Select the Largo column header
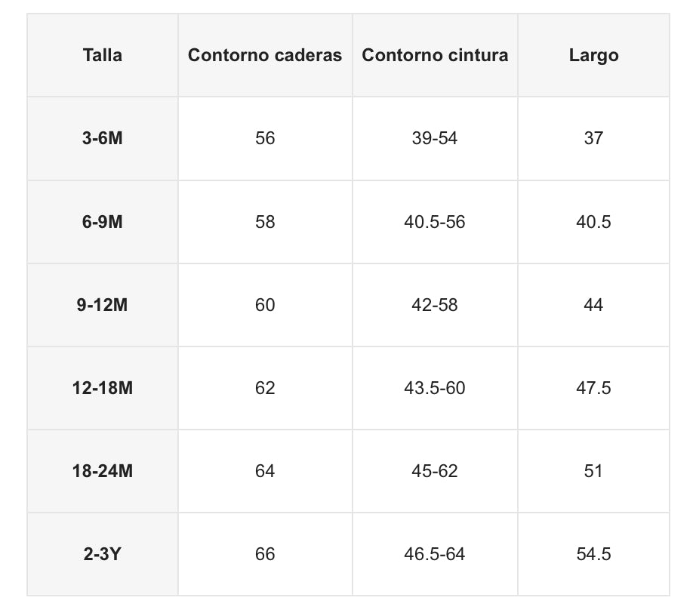This screenshot has width=696, height=616. point(593,55)
